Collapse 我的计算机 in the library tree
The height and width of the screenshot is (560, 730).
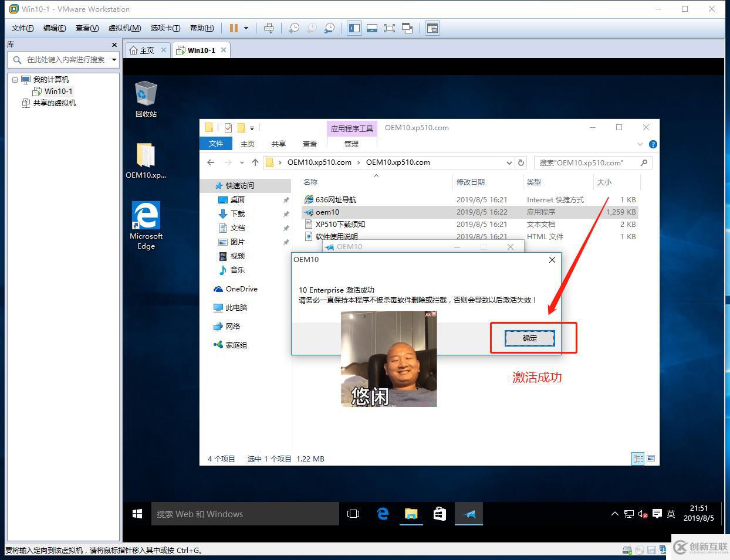(14, 79)
